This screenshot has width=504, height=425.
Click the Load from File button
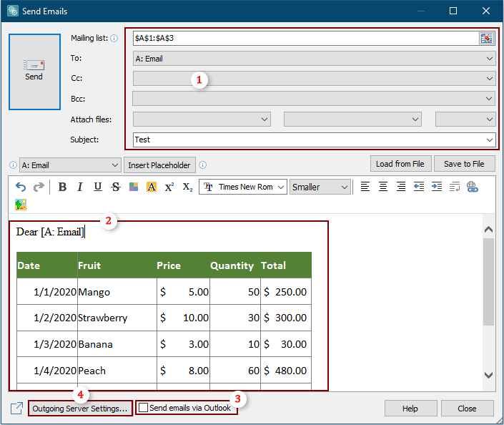(400, 164)
